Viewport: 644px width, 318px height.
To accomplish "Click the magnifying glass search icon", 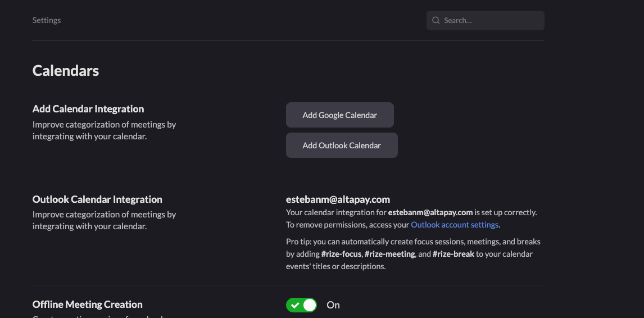I will click(436, 20).
